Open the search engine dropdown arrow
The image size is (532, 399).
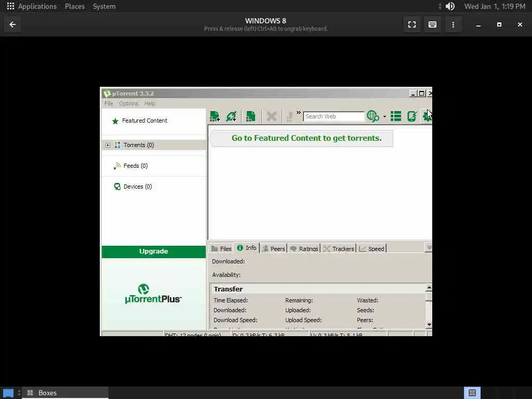pyautogui.click(x=384, y=117)
